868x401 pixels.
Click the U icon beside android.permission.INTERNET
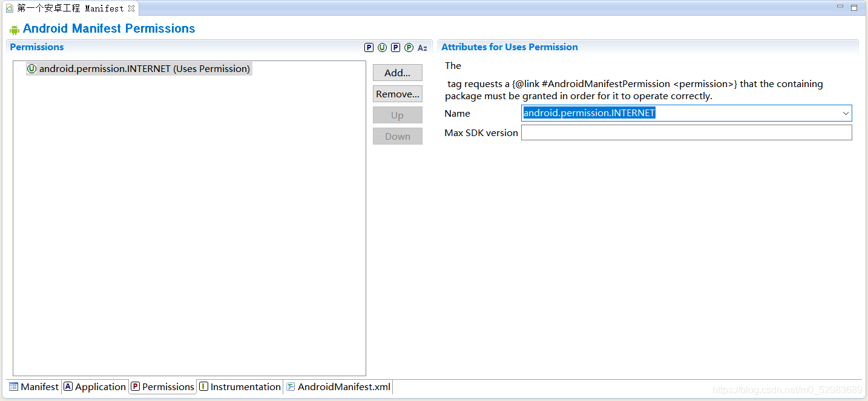(32, 69)
